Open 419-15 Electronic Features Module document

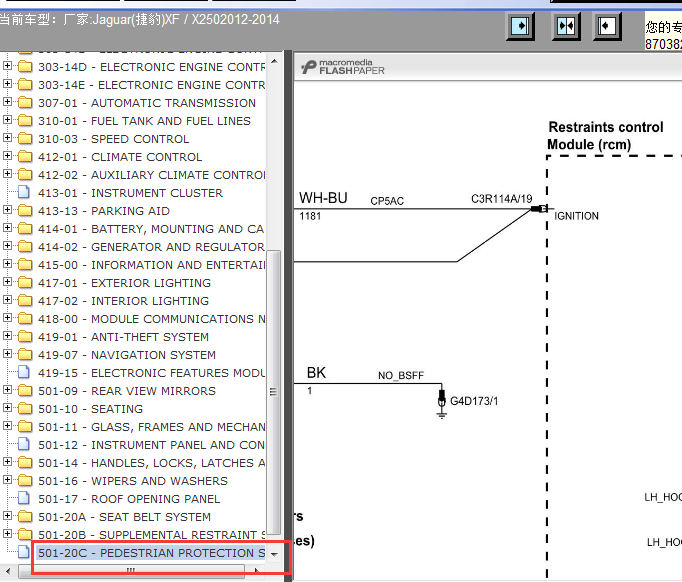[151, 373]
